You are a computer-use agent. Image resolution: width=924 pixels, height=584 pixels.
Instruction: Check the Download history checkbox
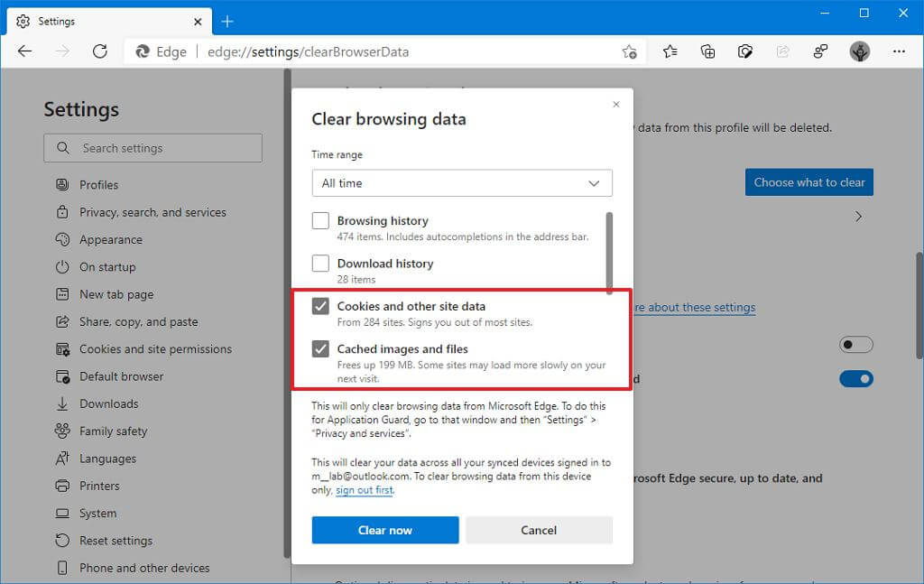click(x=320, y=263)
